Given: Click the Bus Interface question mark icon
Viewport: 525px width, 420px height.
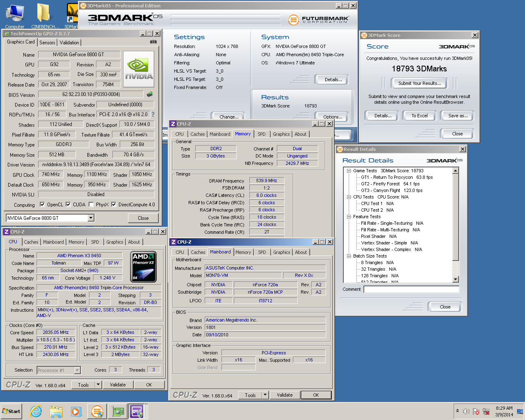Looking at the screenshot, I should 153,114.
